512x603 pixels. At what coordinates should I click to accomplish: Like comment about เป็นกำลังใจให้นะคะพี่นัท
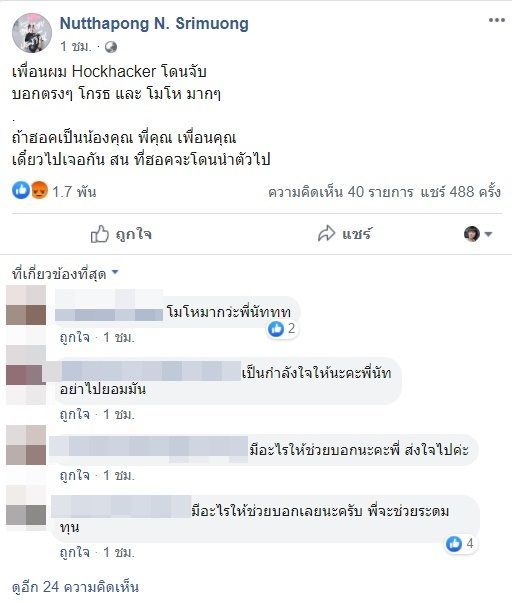75,415
